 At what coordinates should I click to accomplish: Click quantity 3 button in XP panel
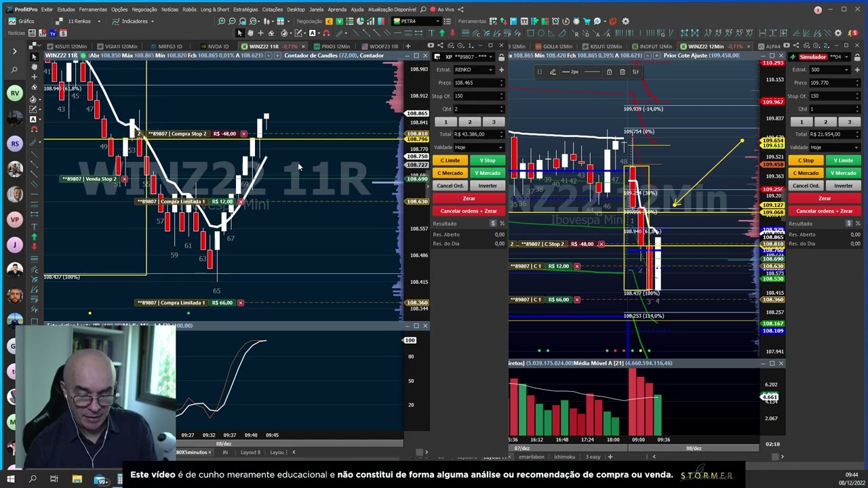(x=493, y=122)
